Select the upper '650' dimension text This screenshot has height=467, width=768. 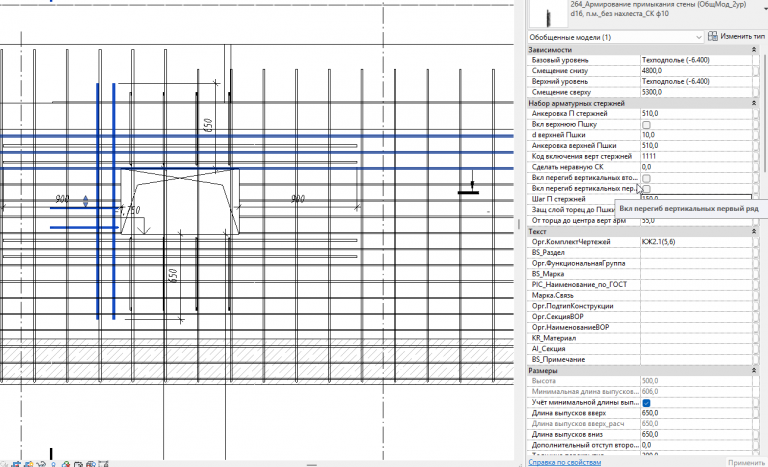click(208, 125)
